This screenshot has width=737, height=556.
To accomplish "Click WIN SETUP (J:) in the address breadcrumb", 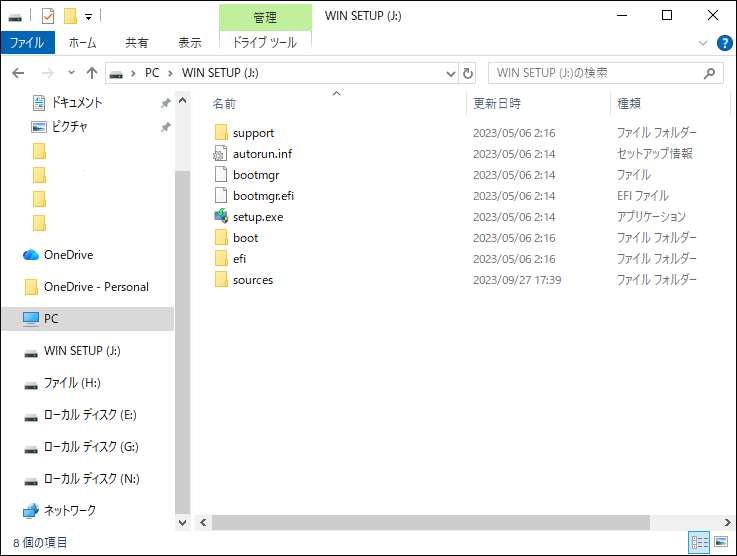I will click(220, 73).
